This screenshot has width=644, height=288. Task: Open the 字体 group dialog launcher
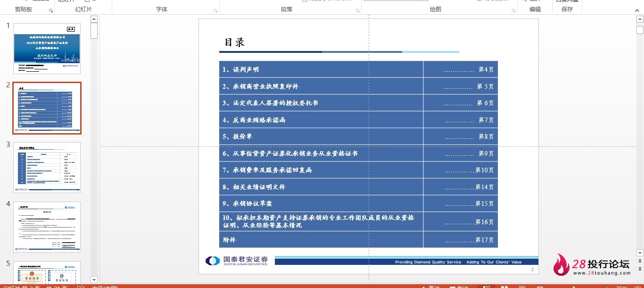(215, 10)
